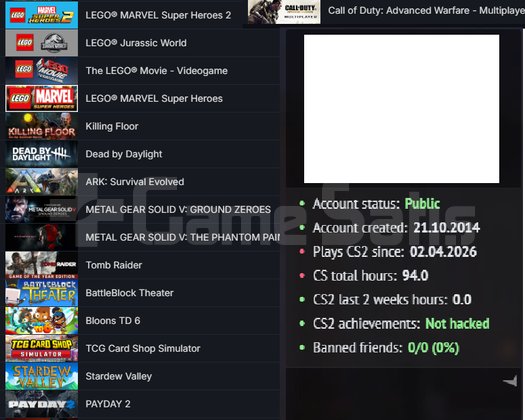Select account created date '21.10.2014'

click(x=447, y=228)
